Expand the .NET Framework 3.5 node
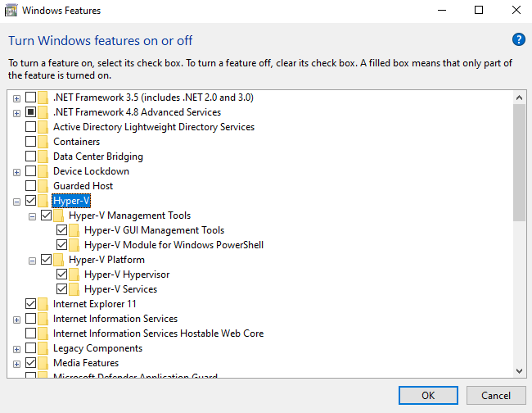The image size is (532, 413). (x=16, y=98)
